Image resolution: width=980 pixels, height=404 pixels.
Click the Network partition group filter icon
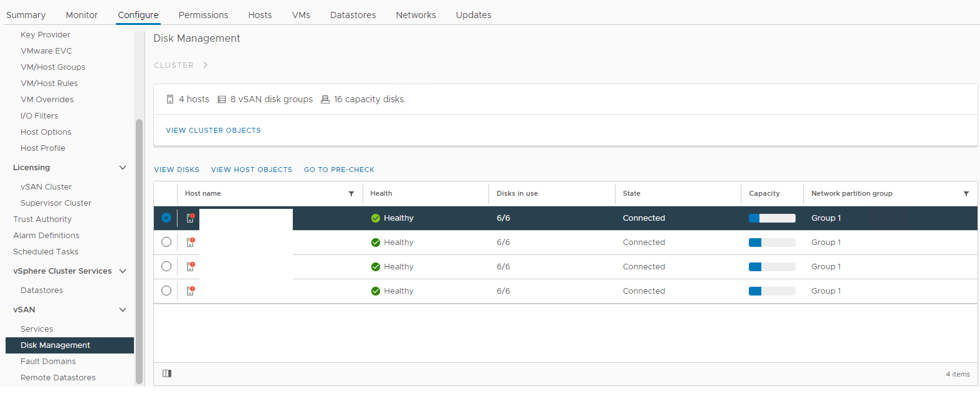pos(966,194)
